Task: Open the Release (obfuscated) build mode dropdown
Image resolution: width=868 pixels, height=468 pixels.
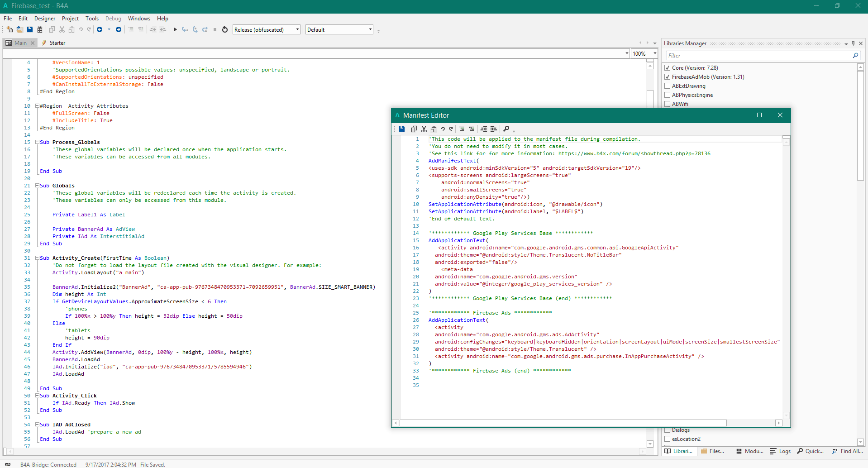Action: pyautogui.click(x=267, y=30)
